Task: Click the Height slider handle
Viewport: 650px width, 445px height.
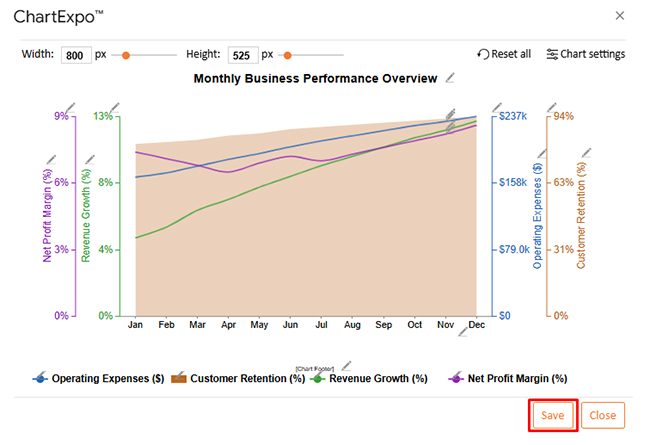Action: click(288, 55)
